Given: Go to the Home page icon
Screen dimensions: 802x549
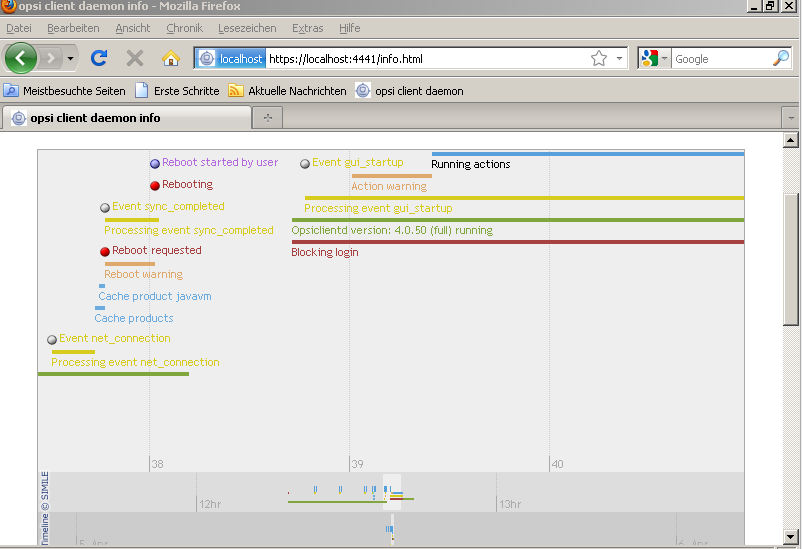Looking at the screenshot, I should click(x=171, y=58).
